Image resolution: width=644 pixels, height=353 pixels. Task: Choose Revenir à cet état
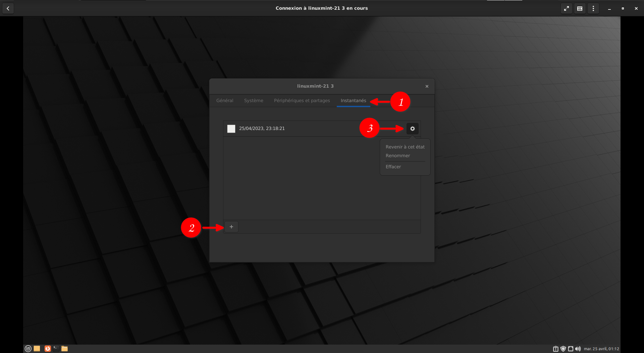(x=405, y=147)
